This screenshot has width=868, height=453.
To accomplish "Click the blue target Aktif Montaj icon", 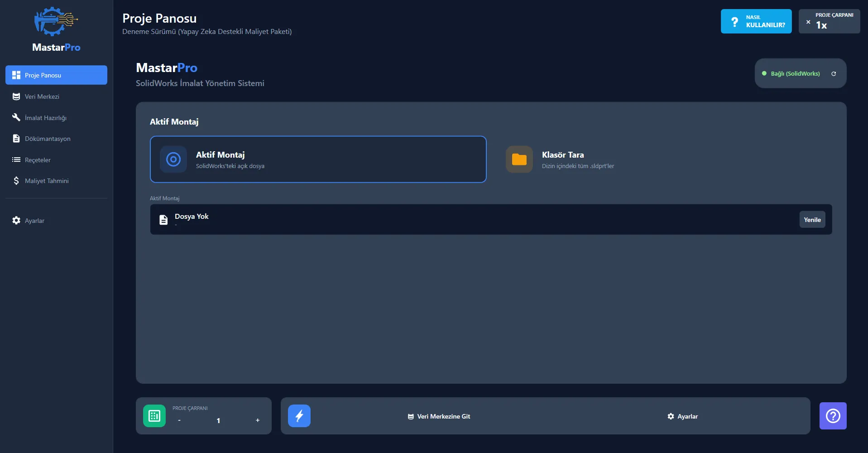I will (173, 159).
